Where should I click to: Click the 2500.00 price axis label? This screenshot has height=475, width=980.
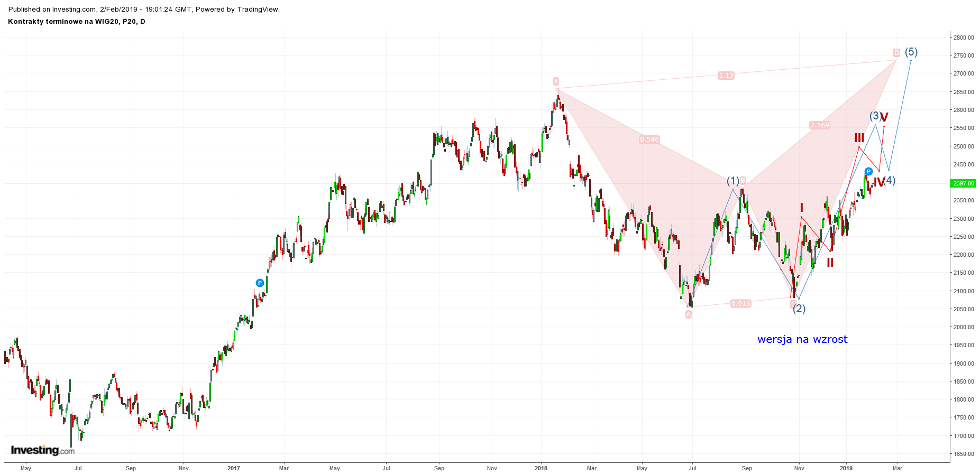[x=964, y=146]
